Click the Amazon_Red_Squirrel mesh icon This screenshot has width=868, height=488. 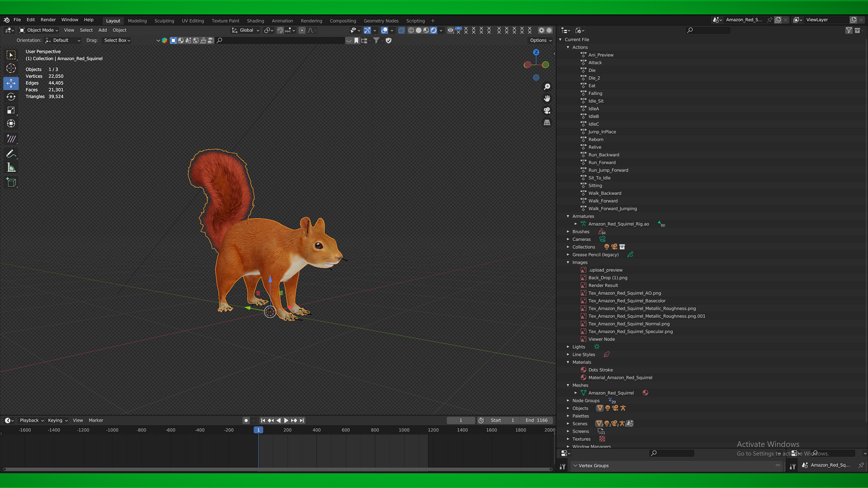(x=583, y=393)
